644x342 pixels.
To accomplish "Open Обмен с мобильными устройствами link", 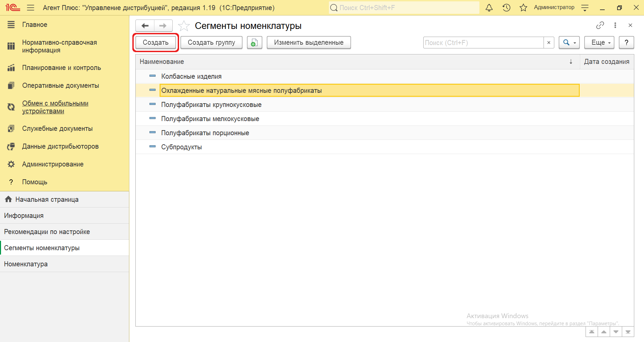I will (x=55, y=107).
